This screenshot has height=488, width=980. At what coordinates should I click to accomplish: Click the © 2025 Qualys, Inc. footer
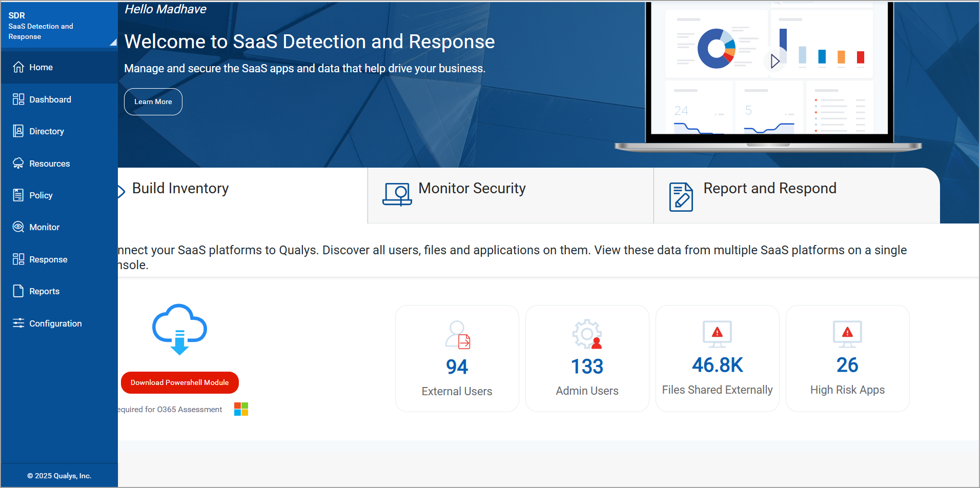(x=59, y=476)
